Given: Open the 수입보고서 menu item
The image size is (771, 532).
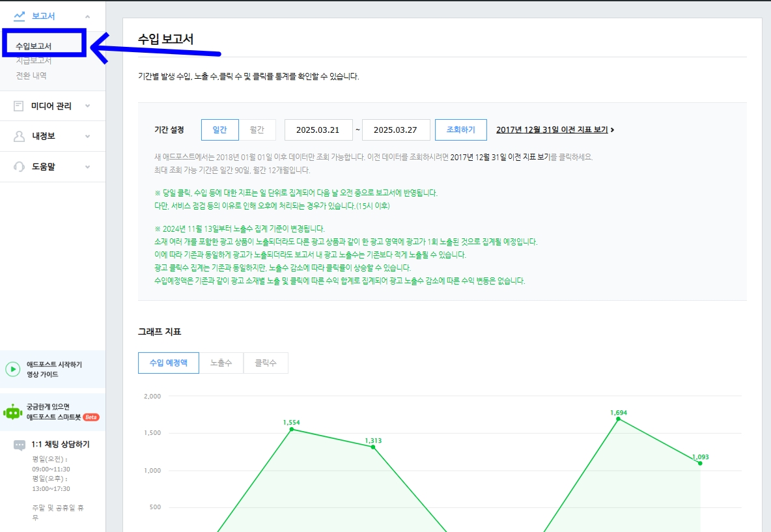Looking at the screenshot, I should (33, 46).
